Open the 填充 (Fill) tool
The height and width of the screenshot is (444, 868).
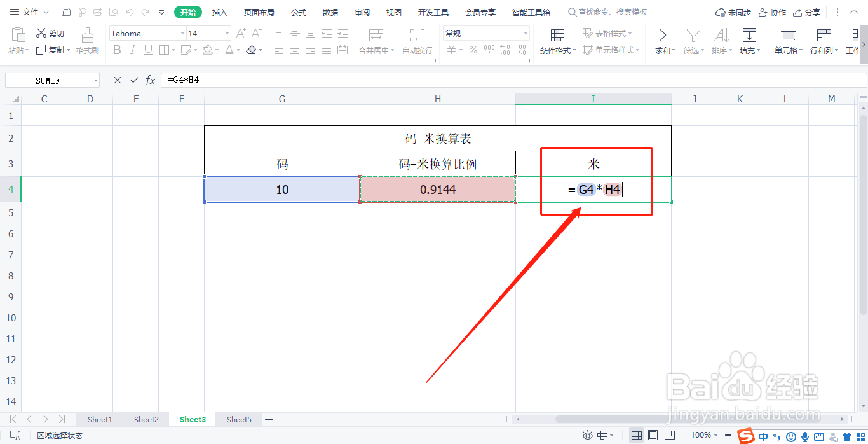(x=750, y=41)
